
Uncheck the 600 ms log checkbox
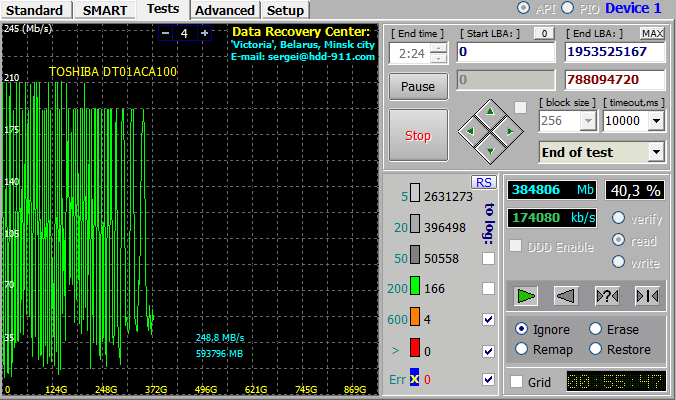tap(488, 319)
